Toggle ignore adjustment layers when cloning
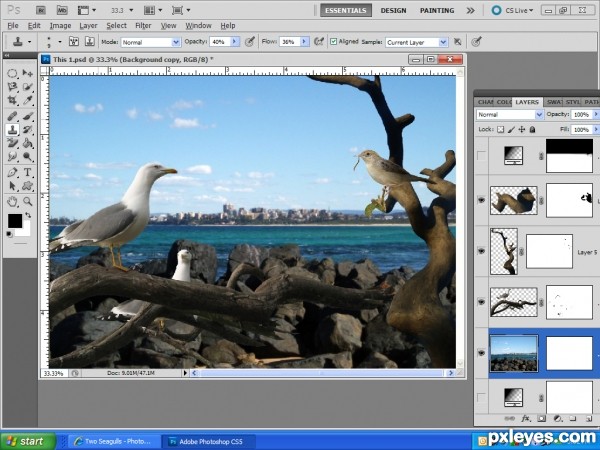 click(457, 42)
